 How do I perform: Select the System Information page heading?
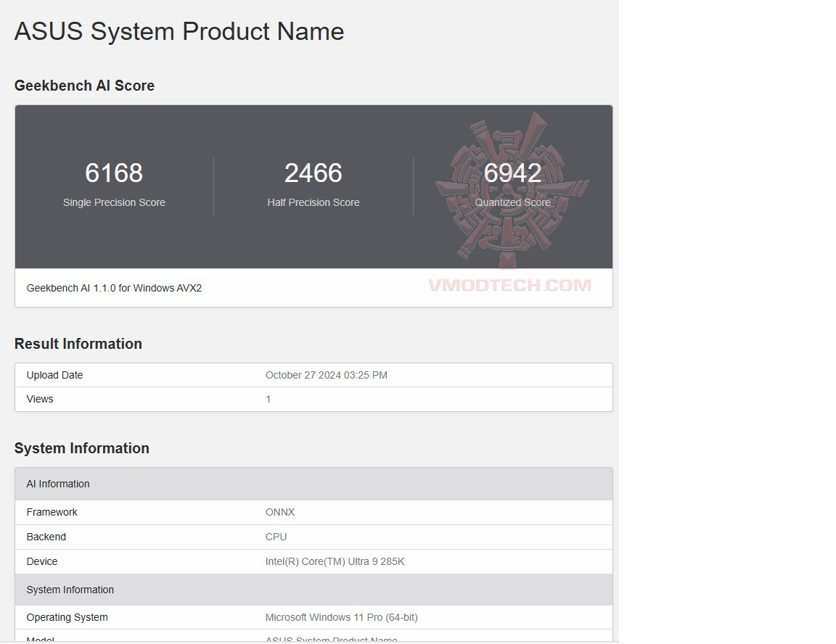pos(82,448)
